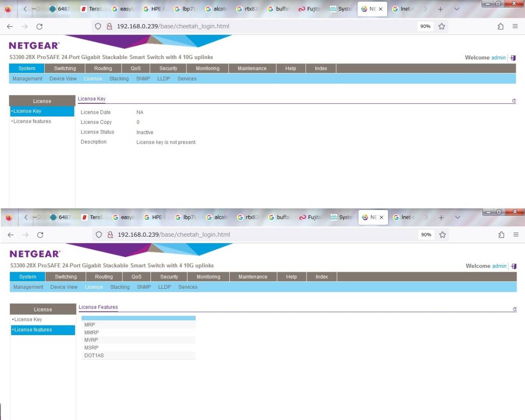Close the active NE tab in License Key window
525x420 pixels.
380,9
